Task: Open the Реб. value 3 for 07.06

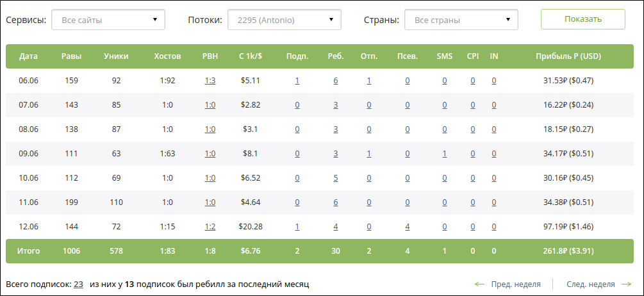Action: [336, 105]
